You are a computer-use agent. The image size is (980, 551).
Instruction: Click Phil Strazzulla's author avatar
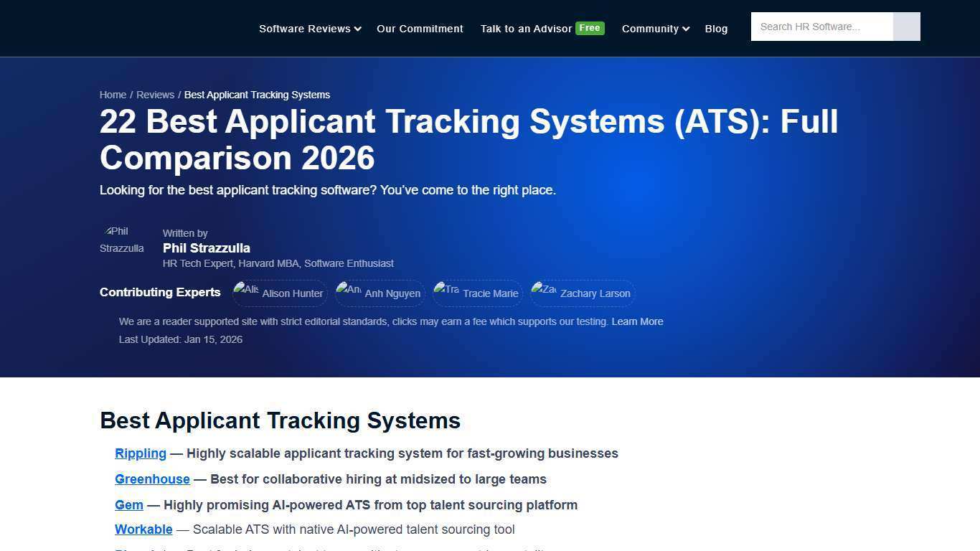[121, 240]
